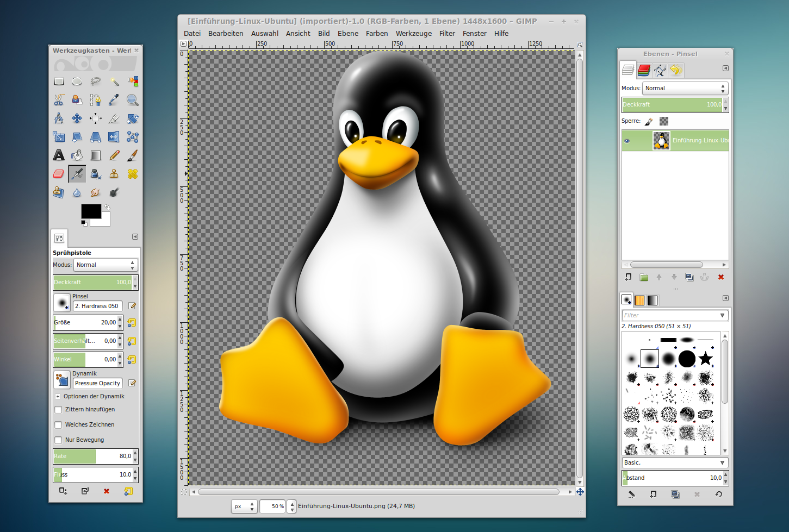Viewport: 789px width, 532px height.
Task: Click the Pressure Opacity dynamics field
Action: [x=98, y=383]
